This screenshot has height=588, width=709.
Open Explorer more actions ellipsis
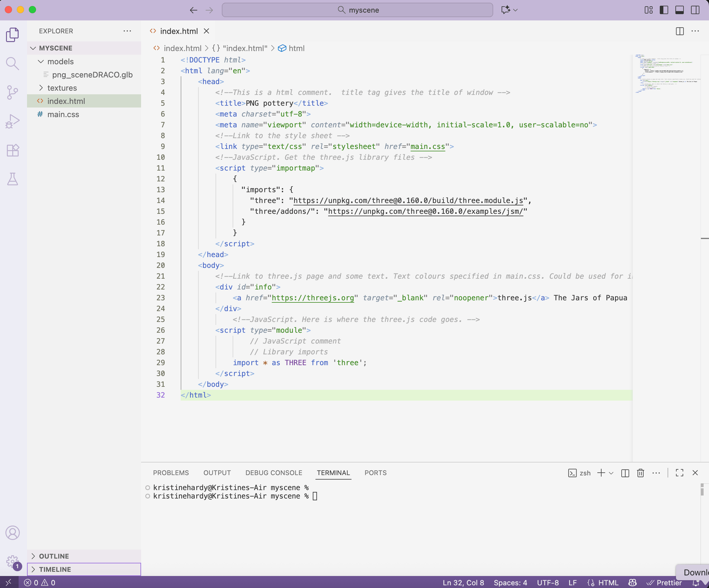pyautogui.click(x=127, y=31)
